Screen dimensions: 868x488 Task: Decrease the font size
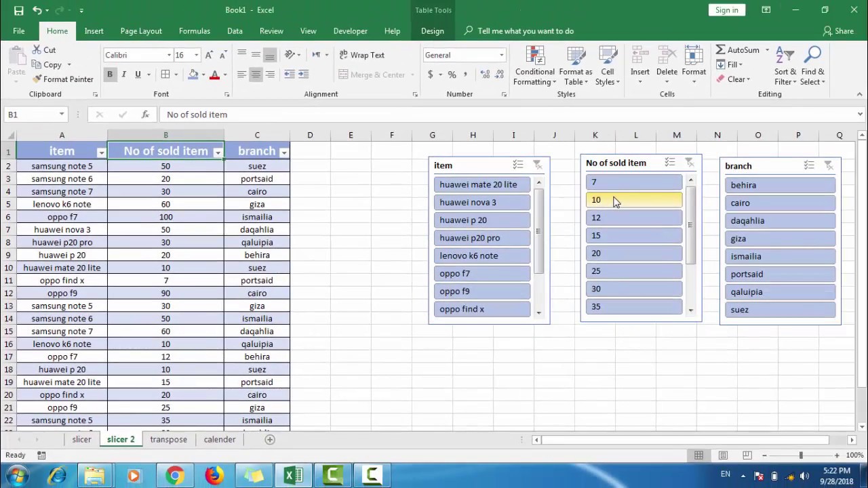click(223, 55)
